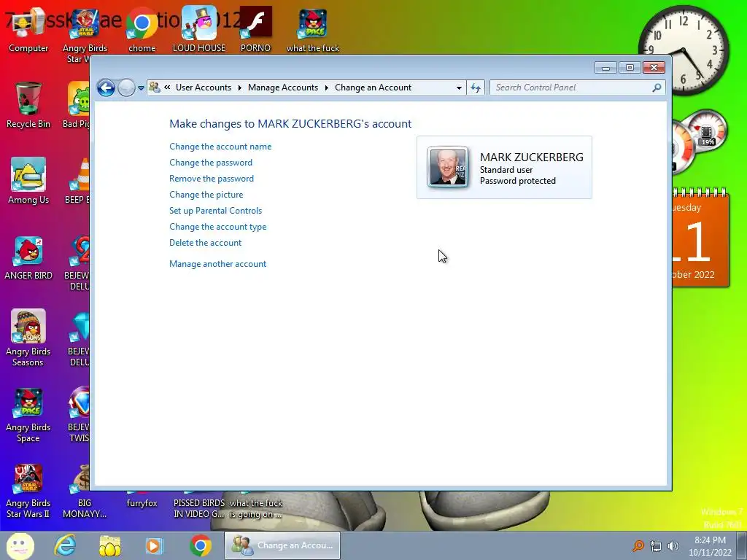Click the search magnifier icon
This screenshot has width=747, height=560.
[657, 87]
